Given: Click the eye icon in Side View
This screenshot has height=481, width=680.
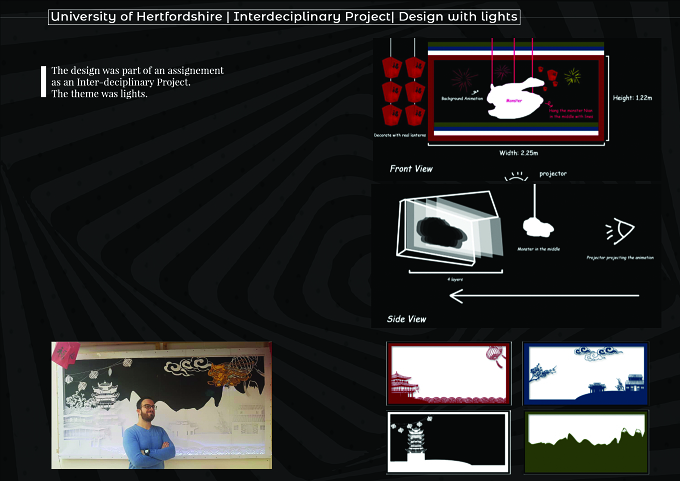Looking at the screenshot, I should [x=620, y=231].
